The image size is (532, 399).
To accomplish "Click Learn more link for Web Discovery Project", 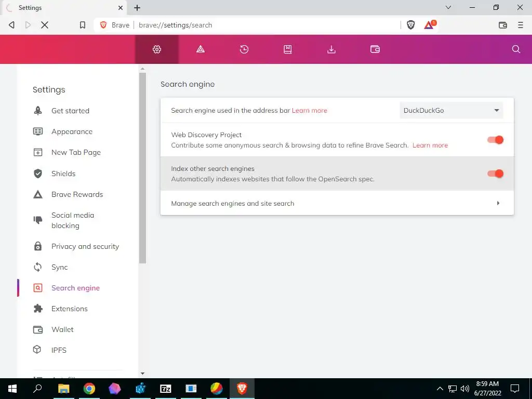I will (430, 145).
